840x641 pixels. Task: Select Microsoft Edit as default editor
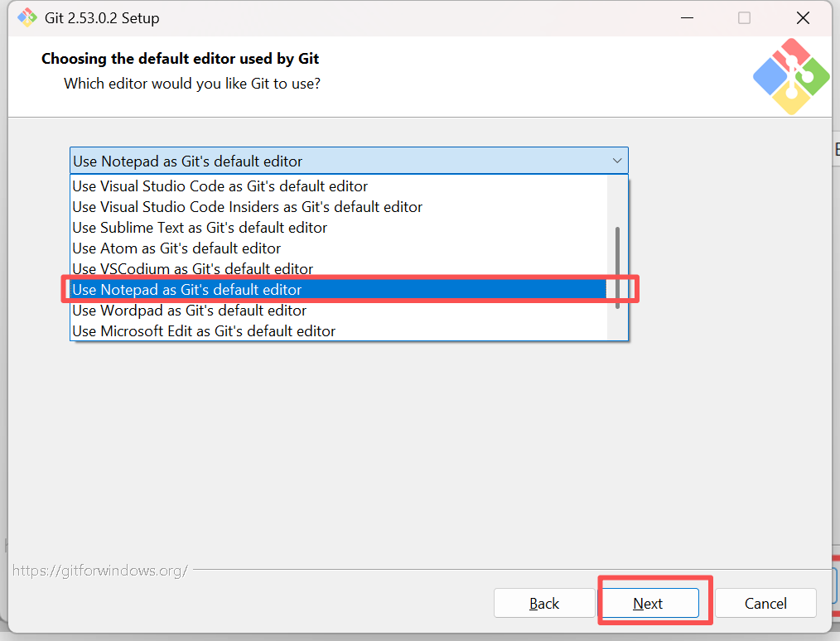[x=339, y=331]
